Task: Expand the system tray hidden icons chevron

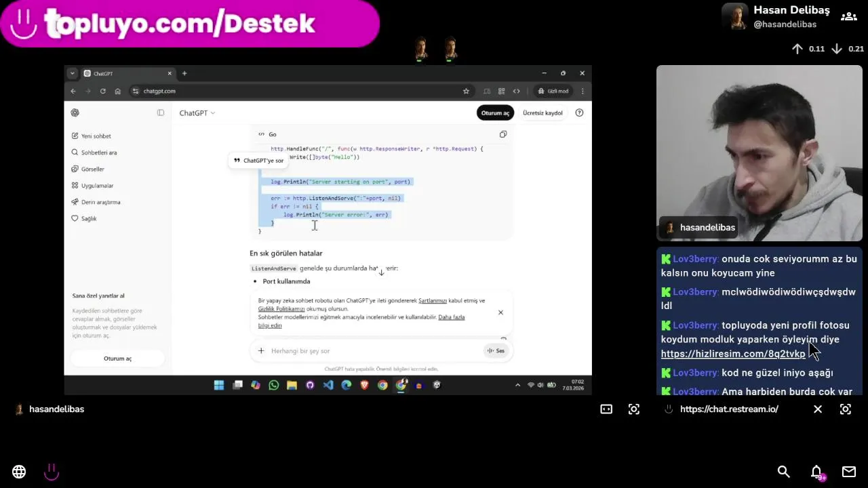Action: [x=518, y=385]
